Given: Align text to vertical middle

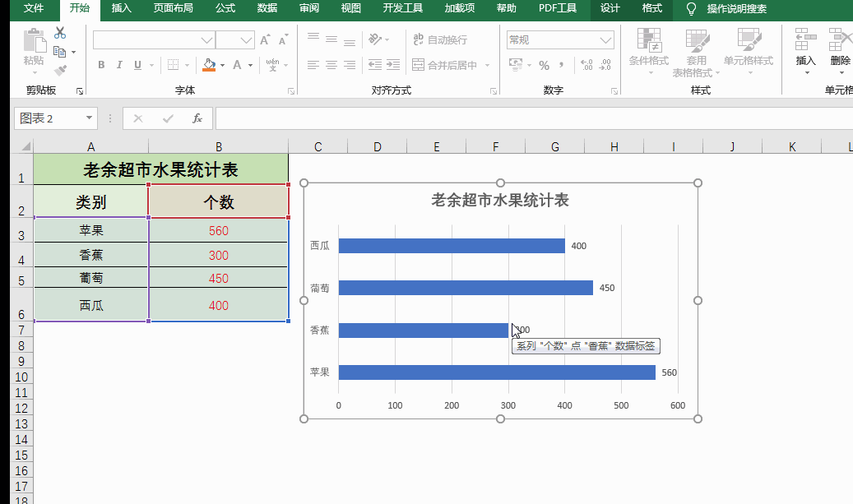Looking at the screenshot, I should coord(331,39).
